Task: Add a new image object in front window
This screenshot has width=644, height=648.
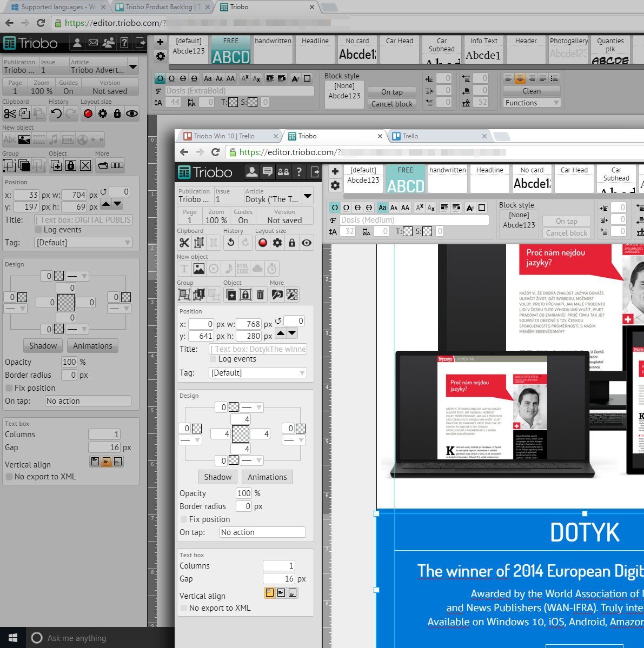Action: coord(199,269)
